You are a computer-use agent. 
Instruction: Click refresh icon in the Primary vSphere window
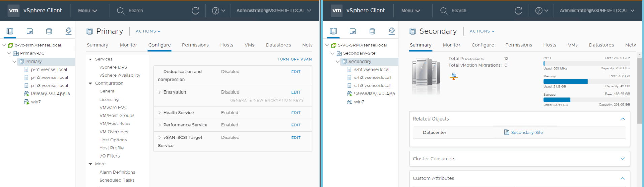coord(195,11)
